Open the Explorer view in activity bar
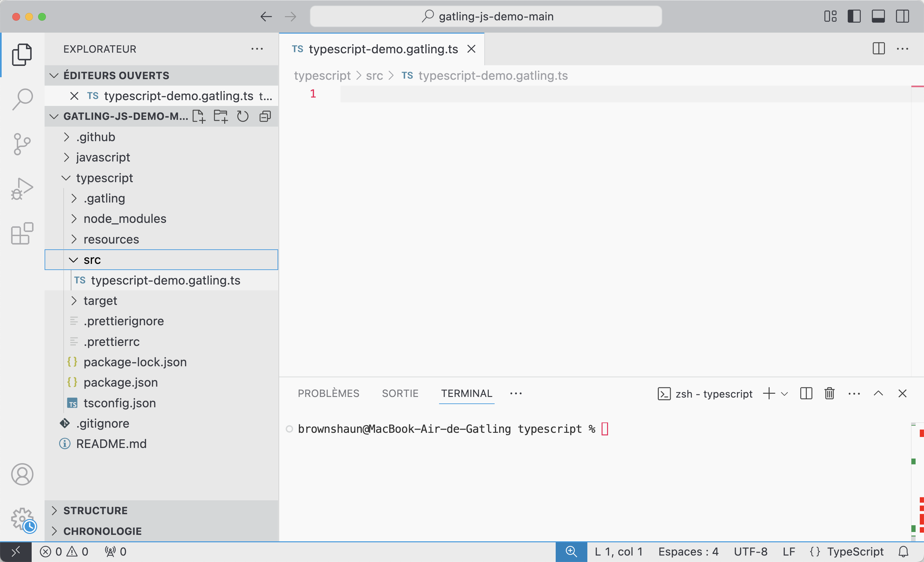The width and height of the screenshot is (924, 562). point(22,55)
